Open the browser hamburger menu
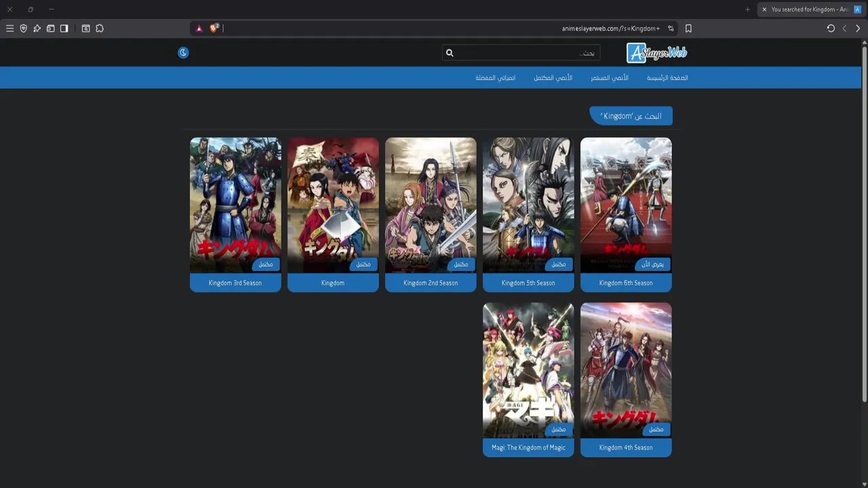Screen dimensions: 868x488 (9, 28)
